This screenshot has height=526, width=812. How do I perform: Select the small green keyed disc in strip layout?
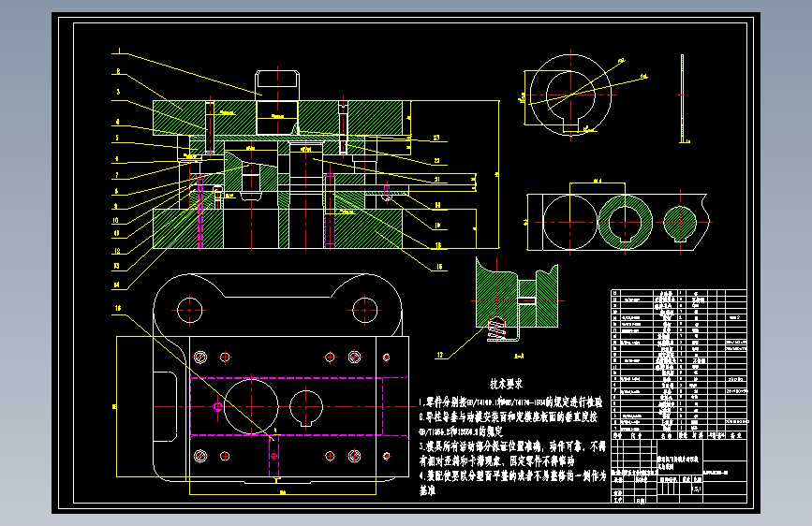[x=680, y=223]
